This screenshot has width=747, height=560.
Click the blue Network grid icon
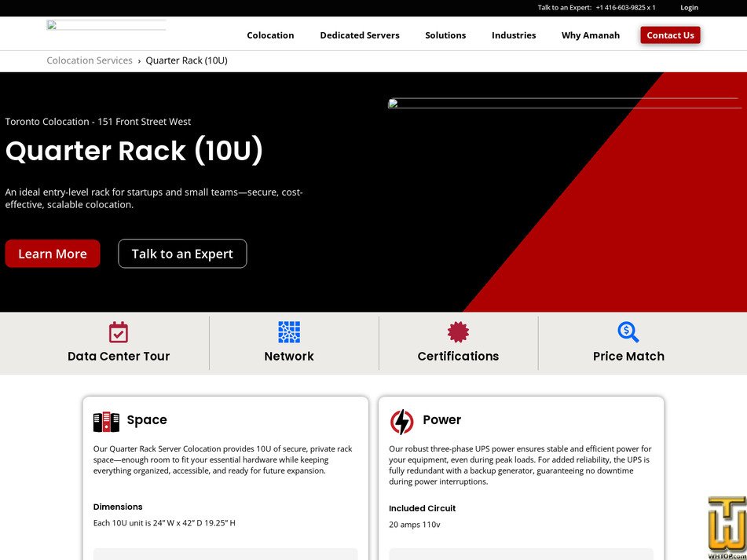[x=289, y=332]
